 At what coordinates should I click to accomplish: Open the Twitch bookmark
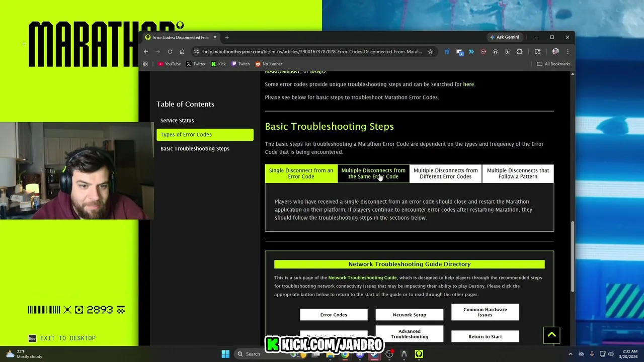pyautogui.click(x=240, y=64)
